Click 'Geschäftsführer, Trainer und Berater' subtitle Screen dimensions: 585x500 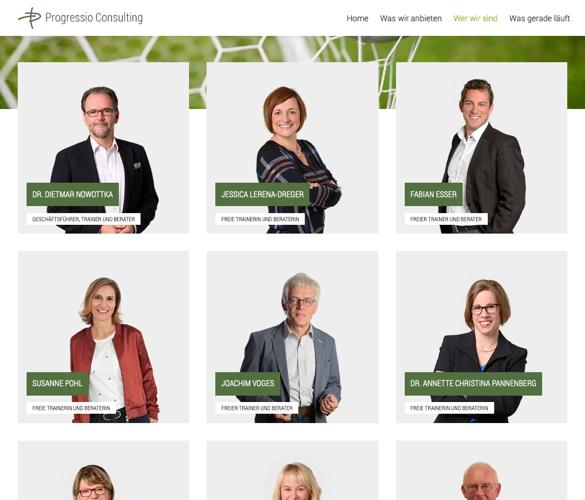coord(84,219)
